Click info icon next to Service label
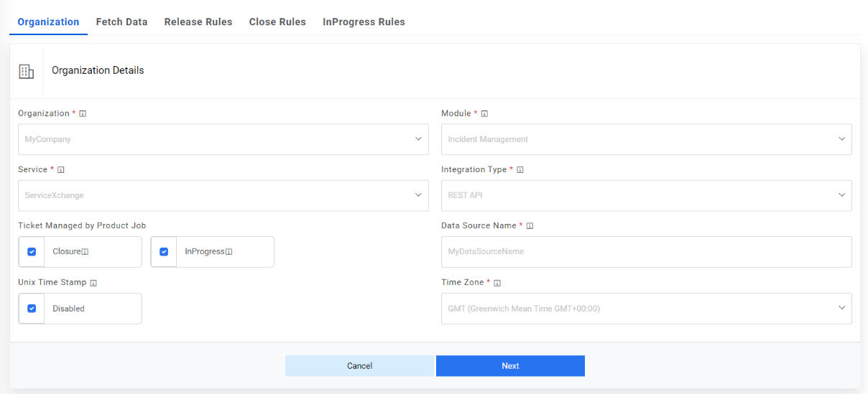Image resolution: width=868 pixels, height=394 pixels. [61, 170]
